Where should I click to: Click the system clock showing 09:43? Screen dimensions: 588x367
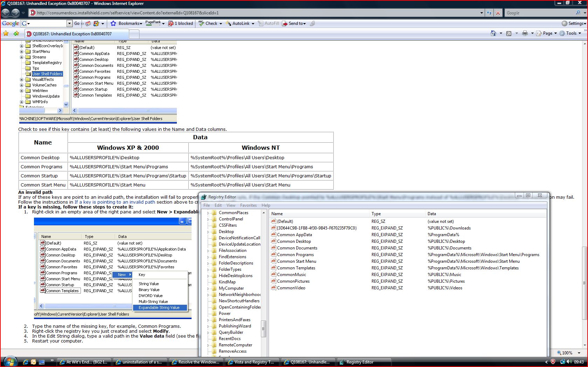point(579,362)
